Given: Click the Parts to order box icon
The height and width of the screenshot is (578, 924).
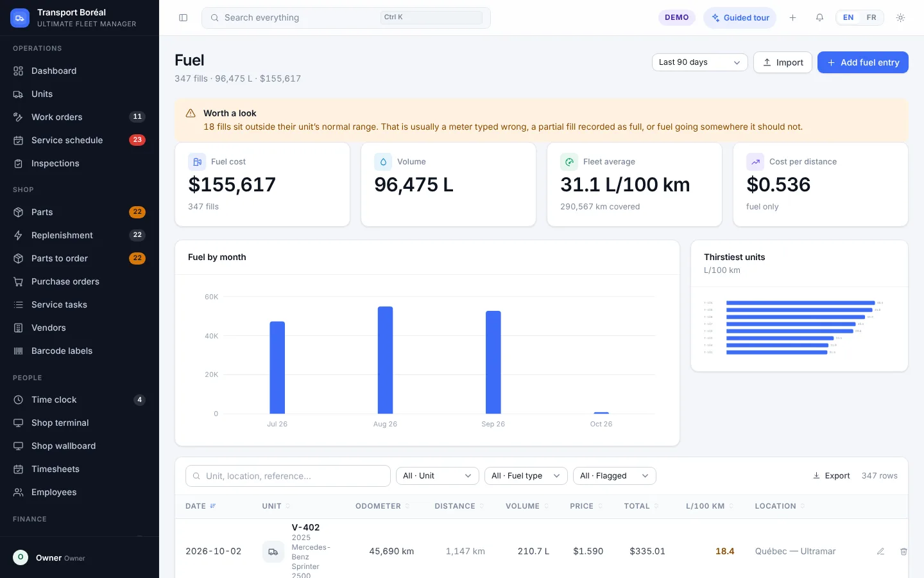Looking at the screenshot, I should 19,258.
